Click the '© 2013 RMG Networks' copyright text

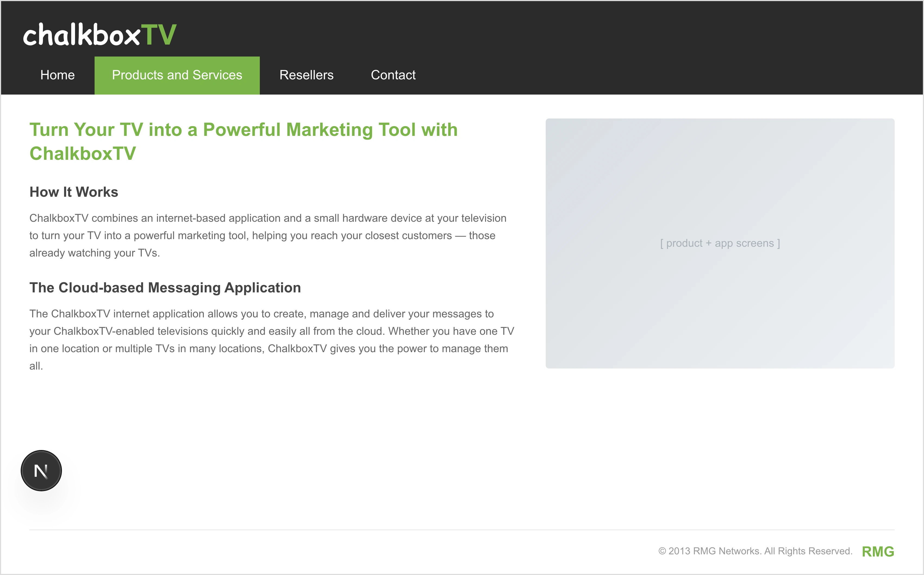tap(755, 551)
